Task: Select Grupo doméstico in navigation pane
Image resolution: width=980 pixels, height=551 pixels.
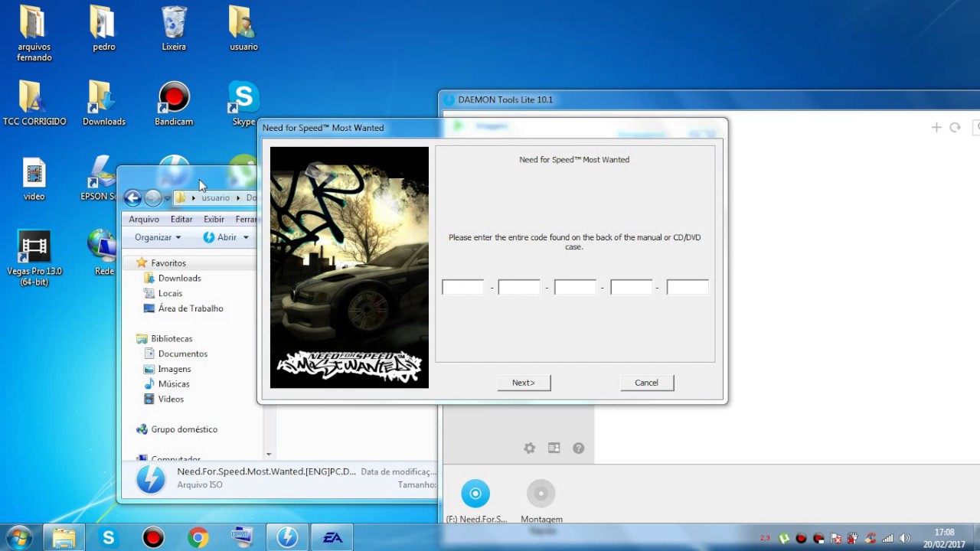Action: tap(177, 429)
